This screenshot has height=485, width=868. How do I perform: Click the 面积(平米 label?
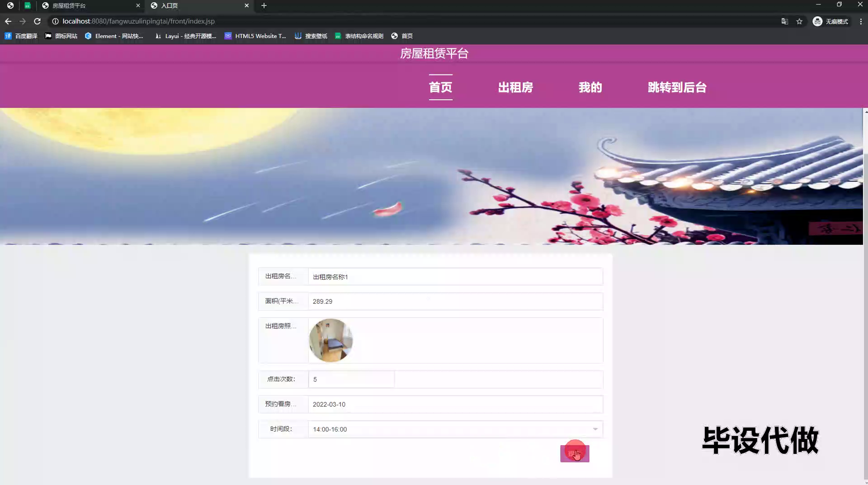[282, 301]
